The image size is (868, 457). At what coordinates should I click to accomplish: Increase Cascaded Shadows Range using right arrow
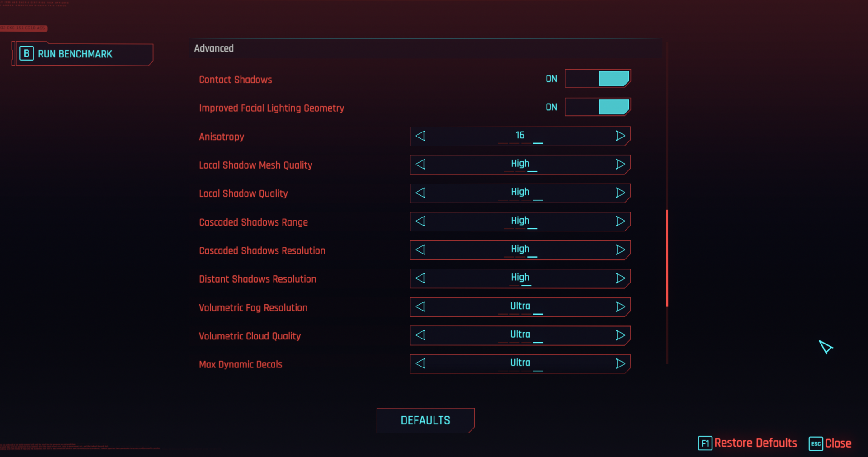(x=620, y=221)
